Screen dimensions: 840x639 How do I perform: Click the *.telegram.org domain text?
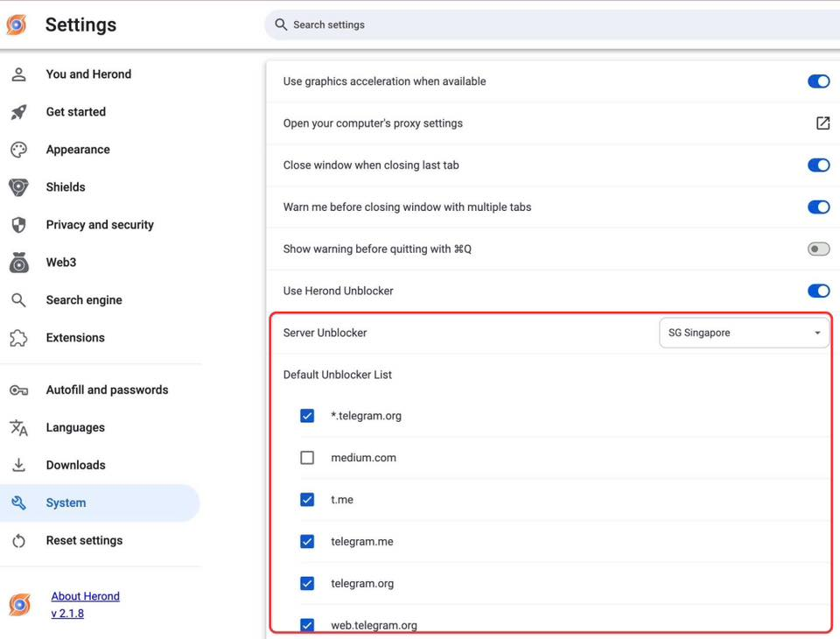(366, 416)
